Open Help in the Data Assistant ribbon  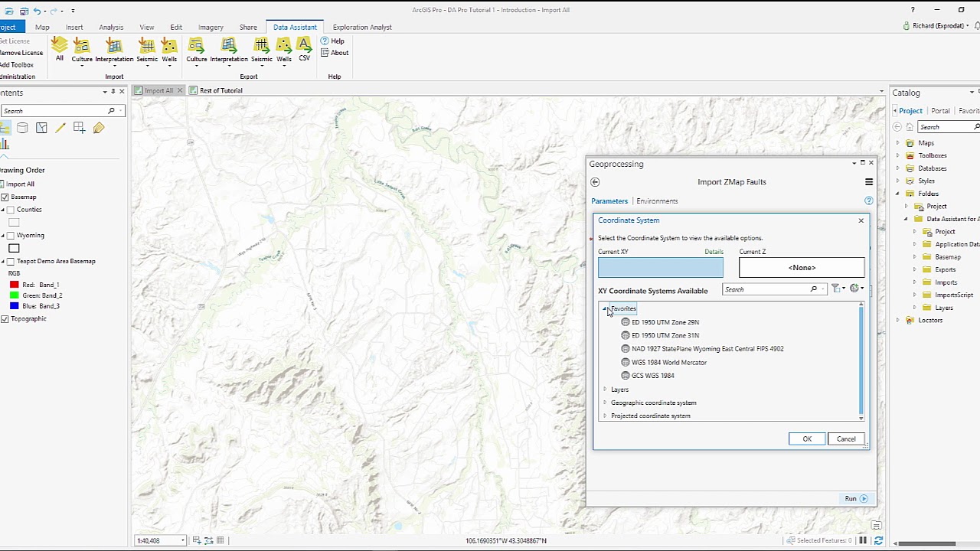click(x=333, y=41)
